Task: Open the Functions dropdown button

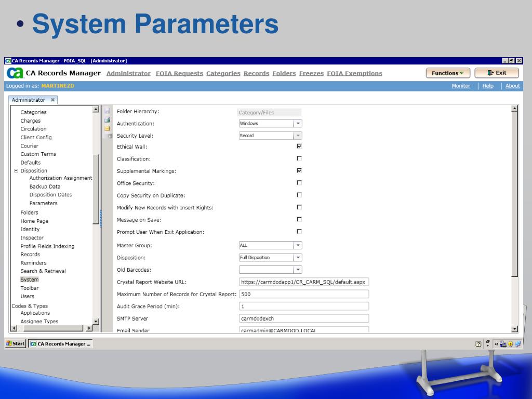Action: [x=448, y=73]
